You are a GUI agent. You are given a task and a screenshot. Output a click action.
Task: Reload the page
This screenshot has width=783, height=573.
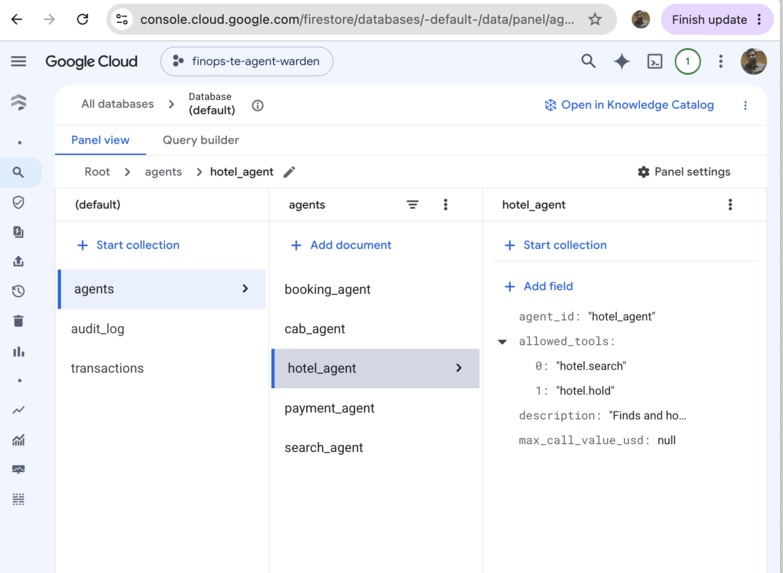click(82, 19)
